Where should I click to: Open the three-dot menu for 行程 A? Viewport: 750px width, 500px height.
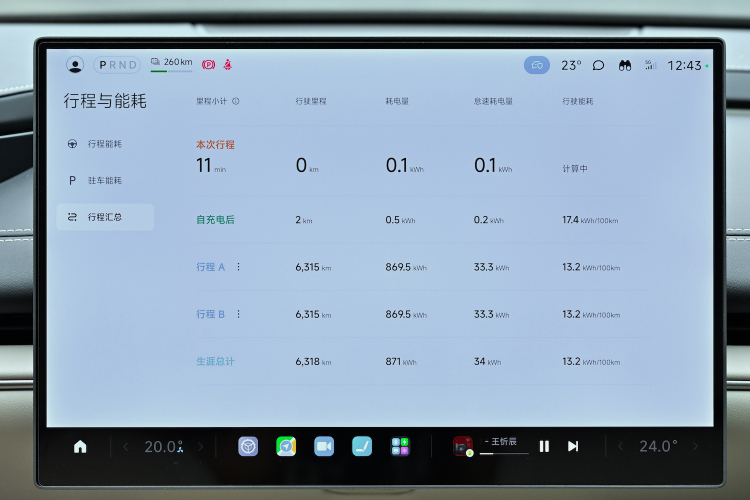238,267
